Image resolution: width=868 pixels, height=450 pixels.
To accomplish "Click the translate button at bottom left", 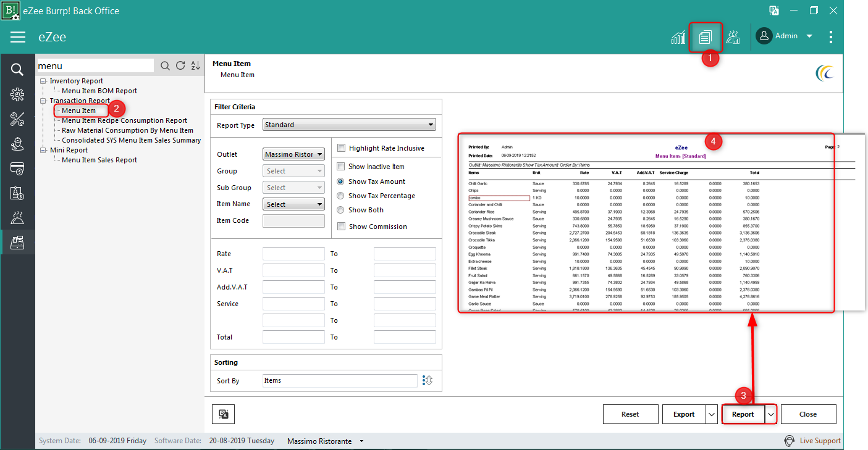I will click(x=224, y=414).
